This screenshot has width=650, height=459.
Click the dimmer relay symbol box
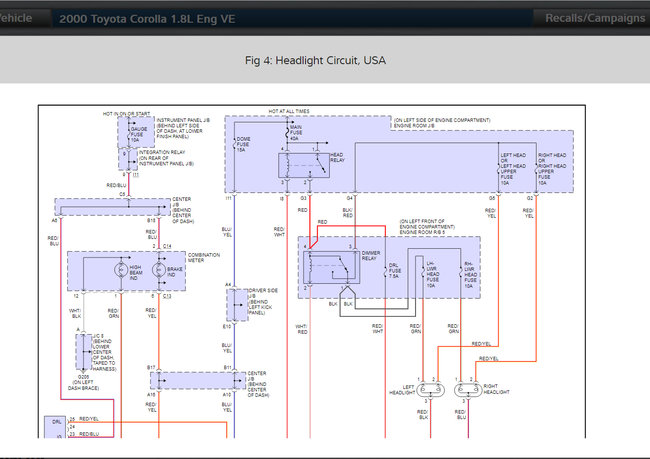pos(331,267)
